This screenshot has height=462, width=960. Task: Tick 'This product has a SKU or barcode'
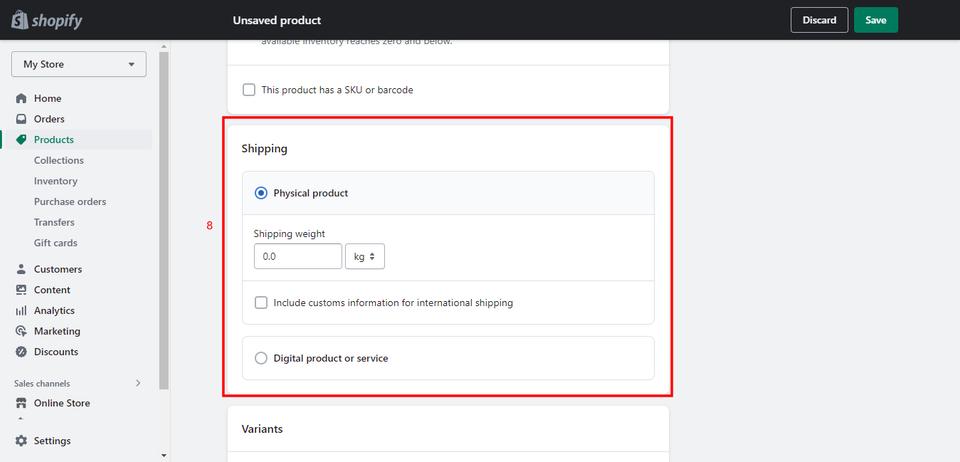249,90
